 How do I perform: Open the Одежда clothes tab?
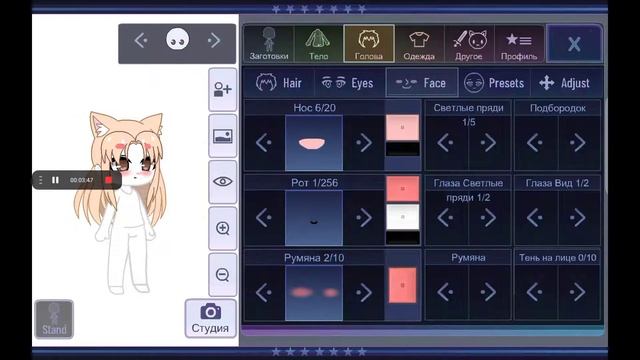click(419, 44)
